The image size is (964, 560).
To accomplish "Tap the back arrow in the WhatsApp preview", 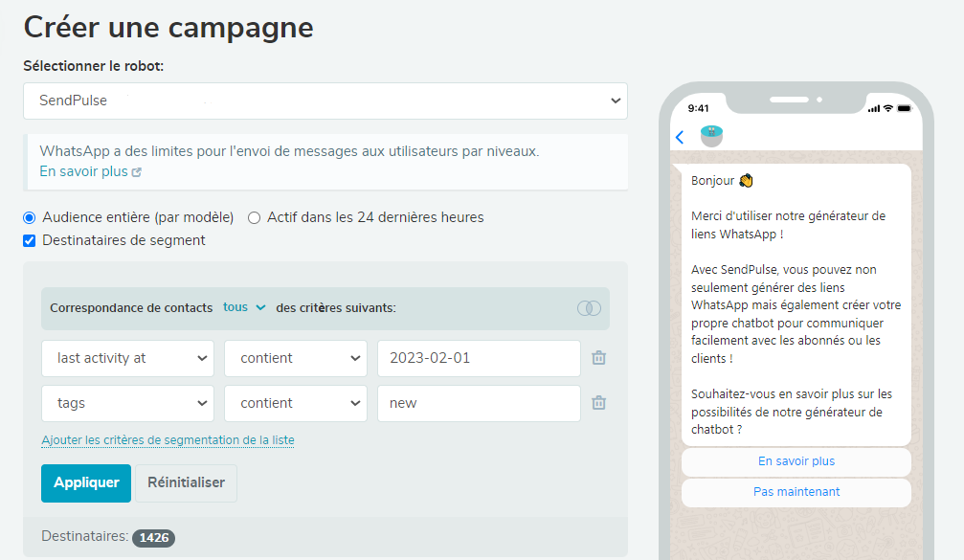I will pyautogui.click(x=680, y=136).
